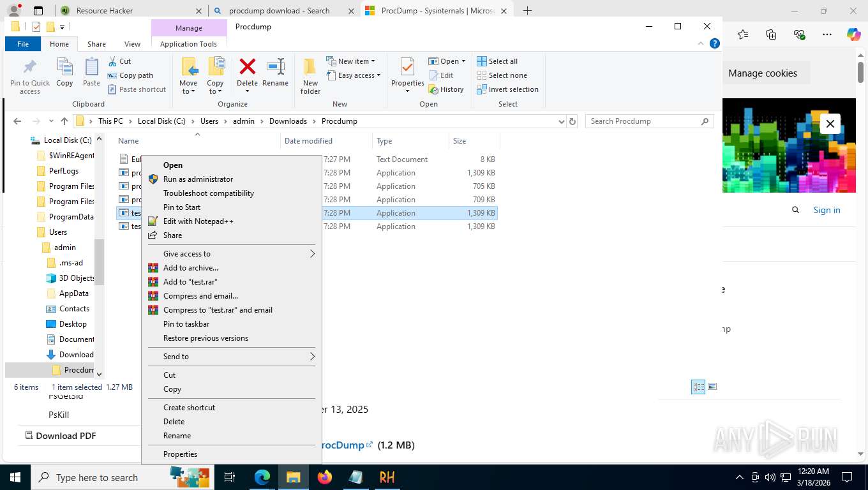Screen dimensions: 868x490
Task: Click Select none in ribbon
Action: click(x=502, y=75)
